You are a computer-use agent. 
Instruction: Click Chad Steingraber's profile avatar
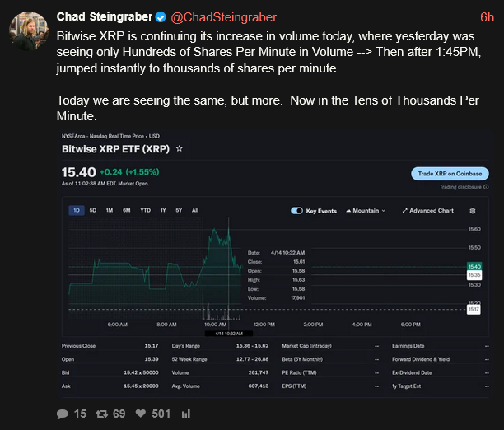(x=28, y=30)
